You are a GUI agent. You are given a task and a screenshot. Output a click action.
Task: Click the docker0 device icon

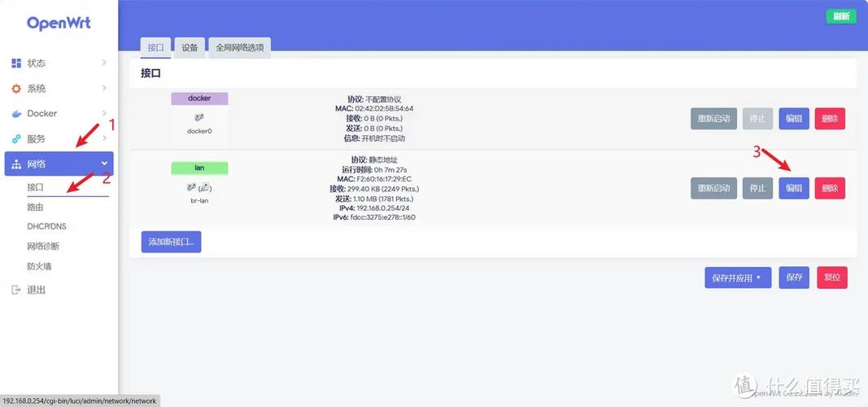(x=199, y=117)
